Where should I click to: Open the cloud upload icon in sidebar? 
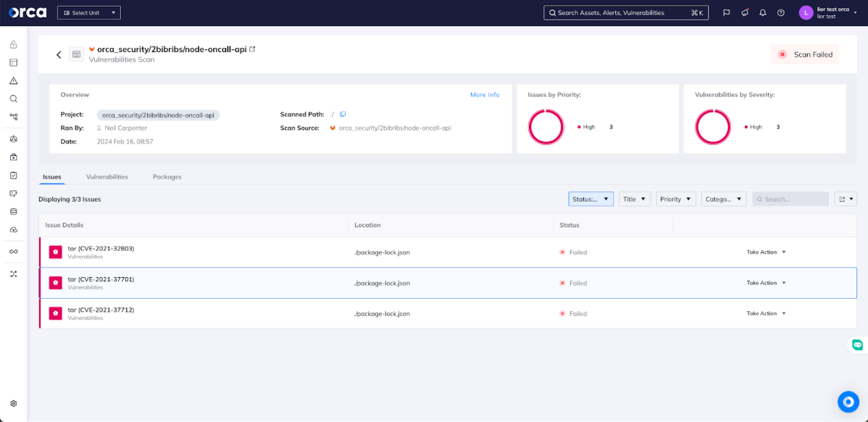[13, 229]
